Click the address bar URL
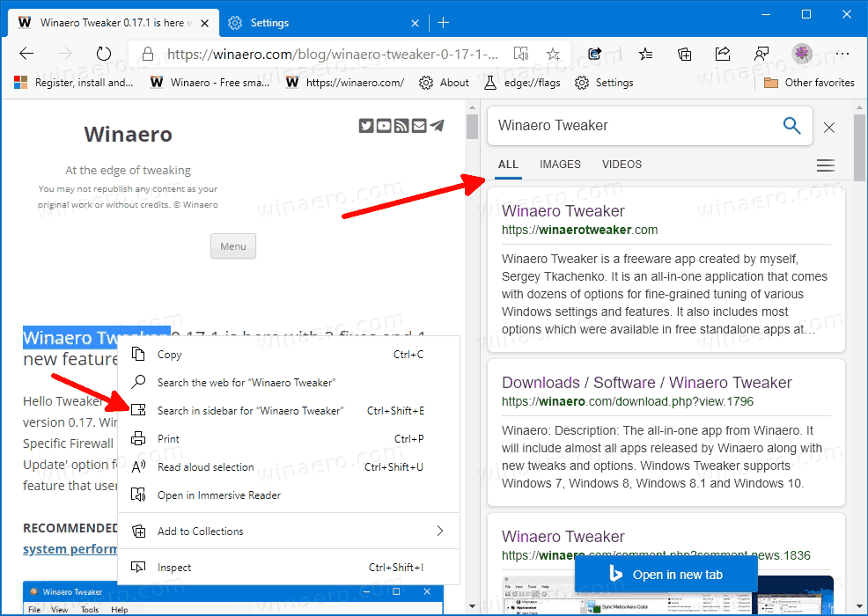Image resolution: width=868 pixels, height=616 pixels. [333, 54]
